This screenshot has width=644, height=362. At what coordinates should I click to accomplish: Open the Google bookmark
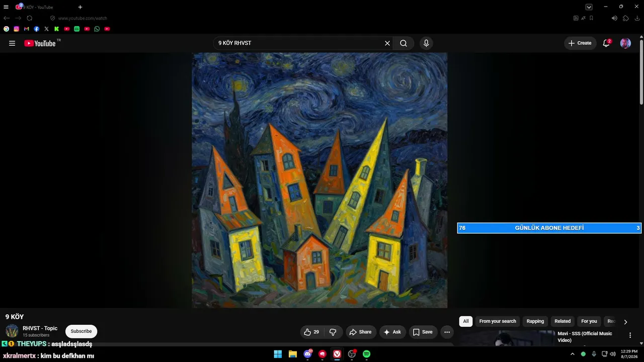click(7, 29)
